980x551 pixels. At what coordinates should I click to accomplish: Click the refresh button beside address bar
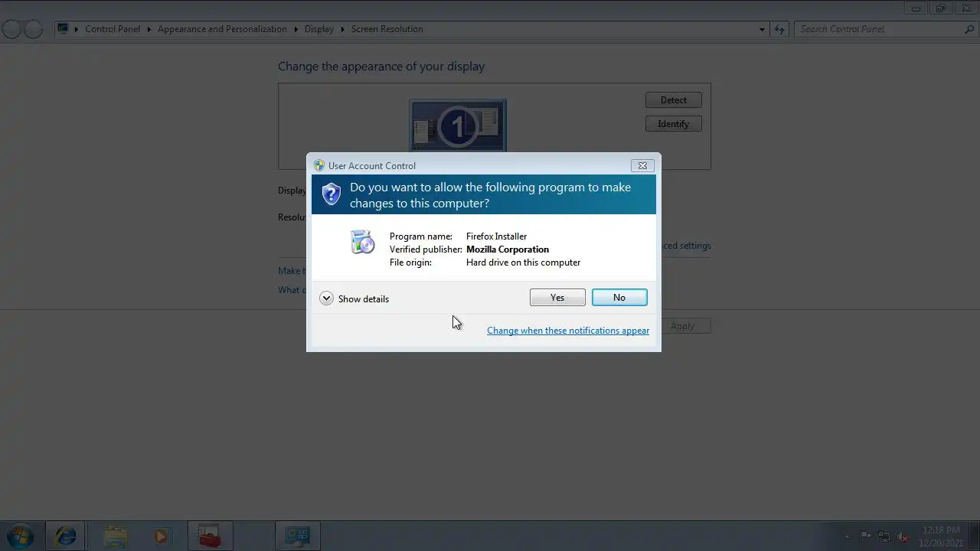click(x=779, y=29)
